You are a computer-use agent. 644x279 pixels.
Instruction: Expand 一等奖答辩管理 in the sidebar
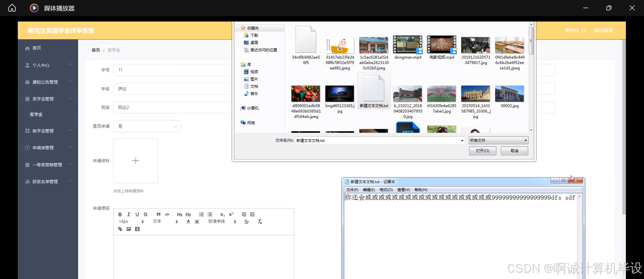[48, 164]
